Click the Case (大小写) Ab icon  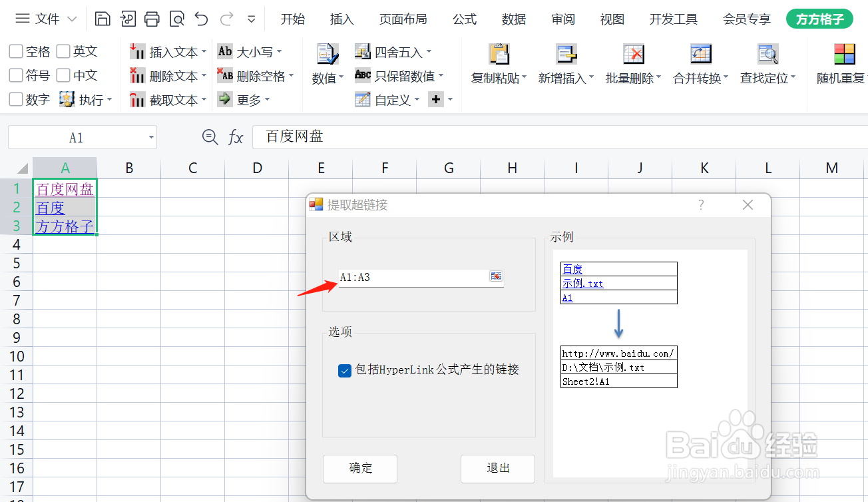225,51
